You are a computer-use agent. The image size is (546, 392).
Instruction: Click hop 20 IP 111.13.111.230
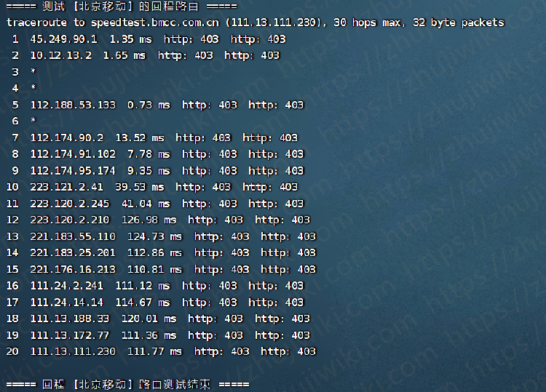73,351
